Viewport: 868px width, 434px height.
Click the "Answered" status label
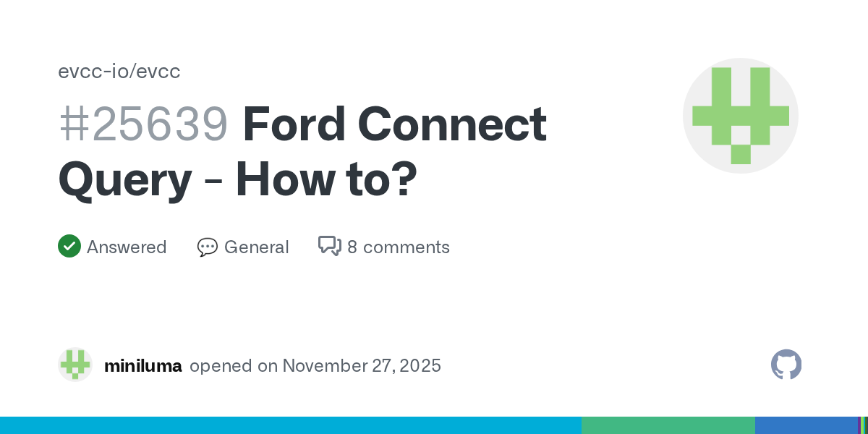coord(127,247)
